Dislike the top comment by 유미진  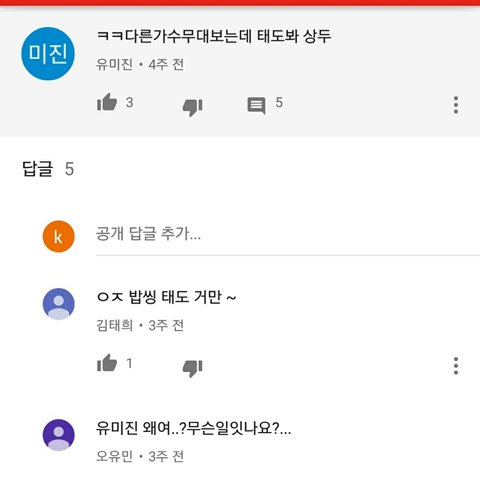(x=193, y=107)
